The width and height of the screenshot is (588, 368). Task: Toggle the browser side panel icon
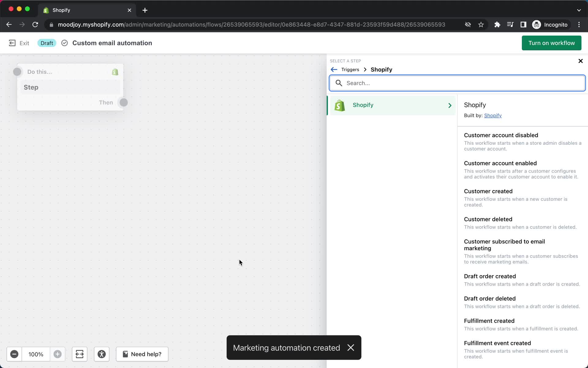click(523, 25)
